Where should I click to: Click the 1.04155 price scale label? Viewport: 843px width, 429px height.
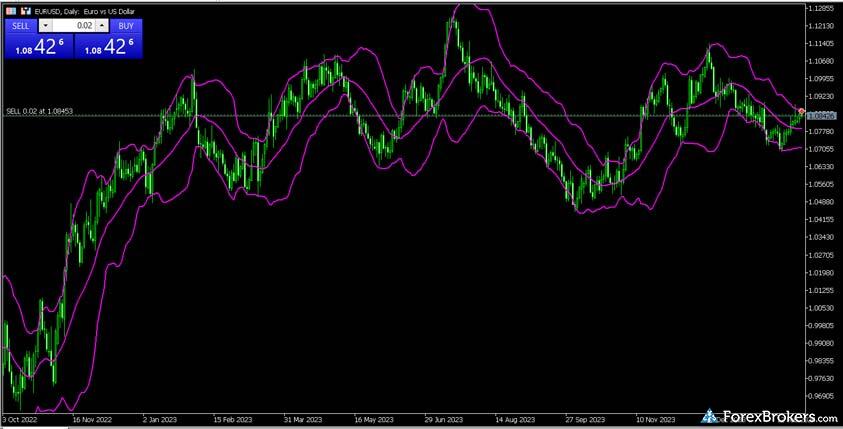[x=822, y=219]
